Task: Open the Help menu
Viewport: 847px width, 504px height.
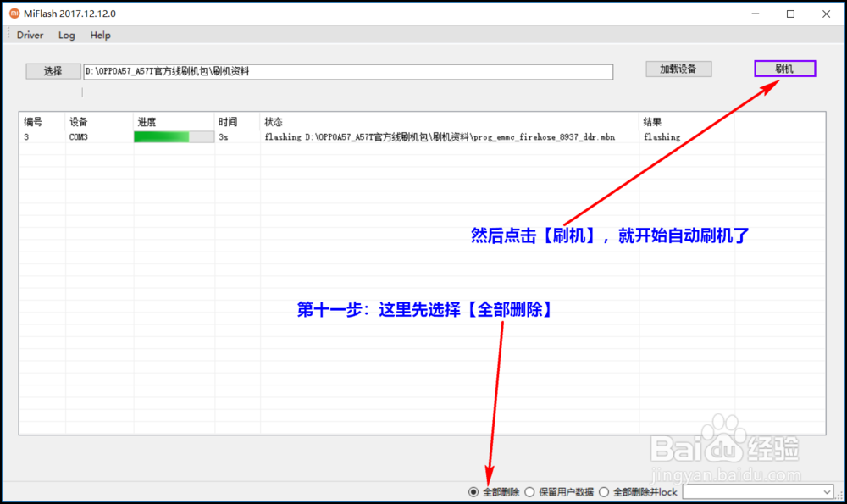Action: pyautogui.click(x=100, y=35)
